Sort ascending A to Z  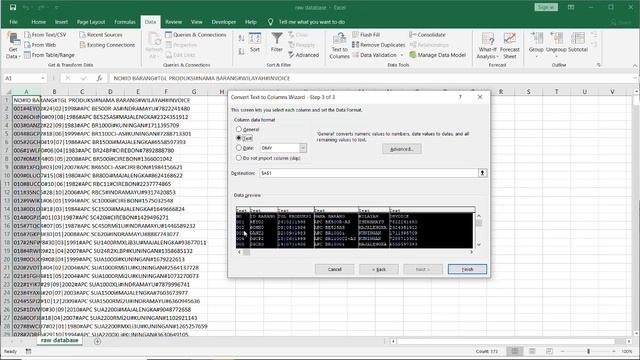[x=241, y=38]
